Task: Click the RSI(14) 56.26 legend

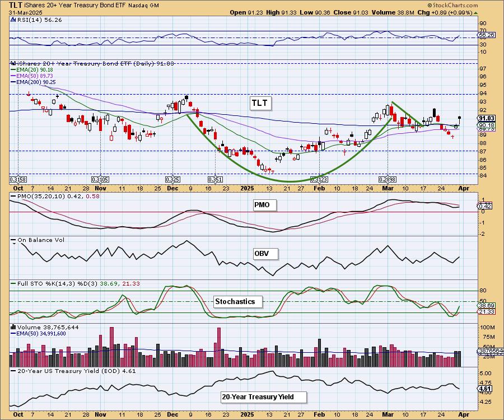Action: coord(39,20)
